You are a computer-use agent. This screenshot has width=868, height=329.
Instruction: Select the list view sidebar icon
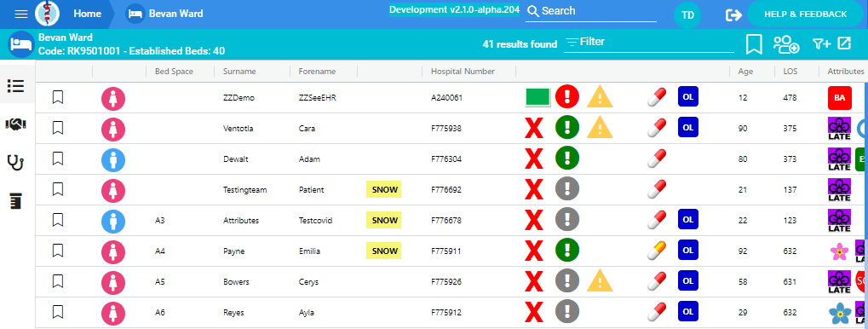[15, 86]
